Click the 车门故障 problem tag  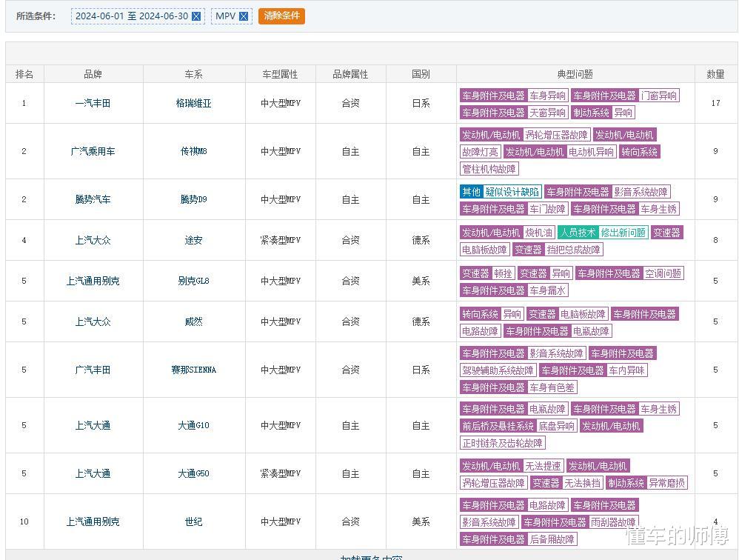pyautogui.click(x=548, y=209)
